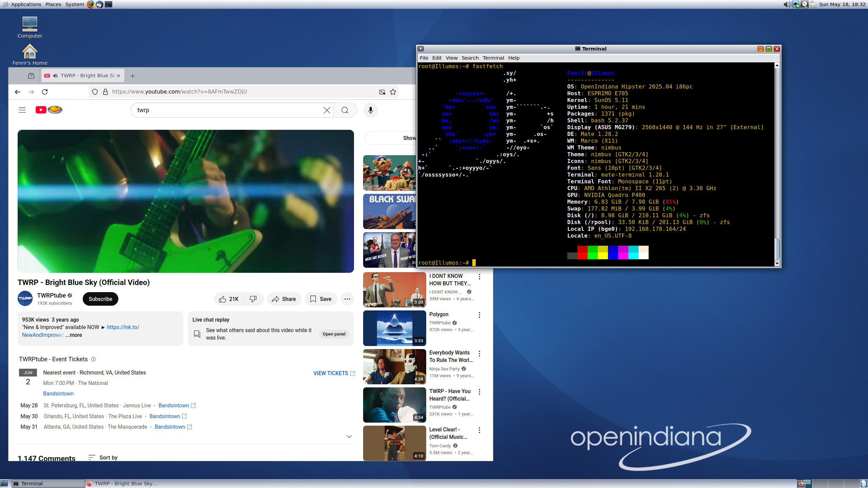Open options for Polygon video
The image size is (868, 488).
479,315
